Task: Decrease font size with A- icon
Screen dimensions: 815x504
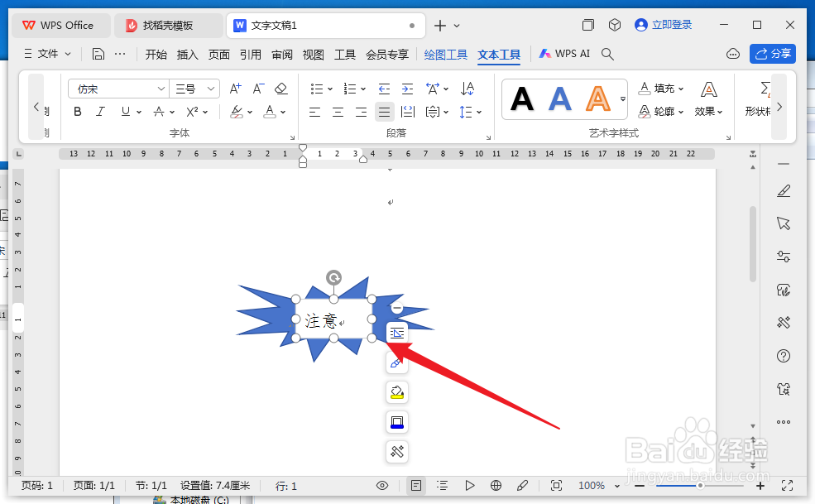Action: pyautogui.click(x=258, y=89)
